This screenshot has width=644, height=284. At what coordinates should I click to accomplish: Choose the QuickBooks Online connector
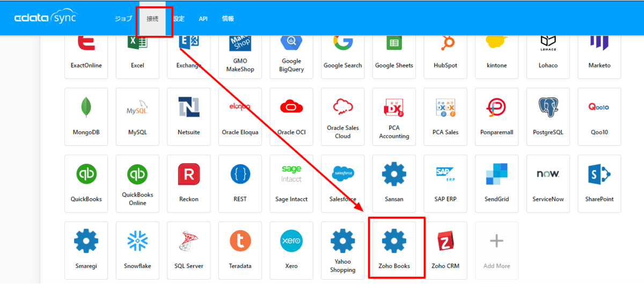pos(137,184)
